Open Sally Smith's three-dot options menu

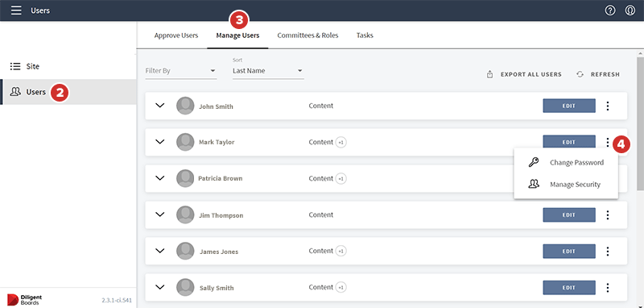point(608,287)
